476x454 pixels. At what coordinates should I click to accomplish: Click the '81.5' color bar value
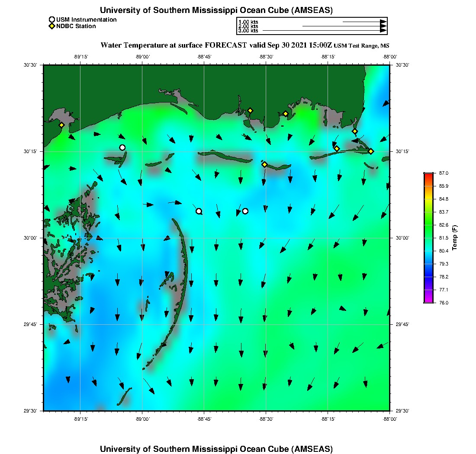(x=444, y=238)
